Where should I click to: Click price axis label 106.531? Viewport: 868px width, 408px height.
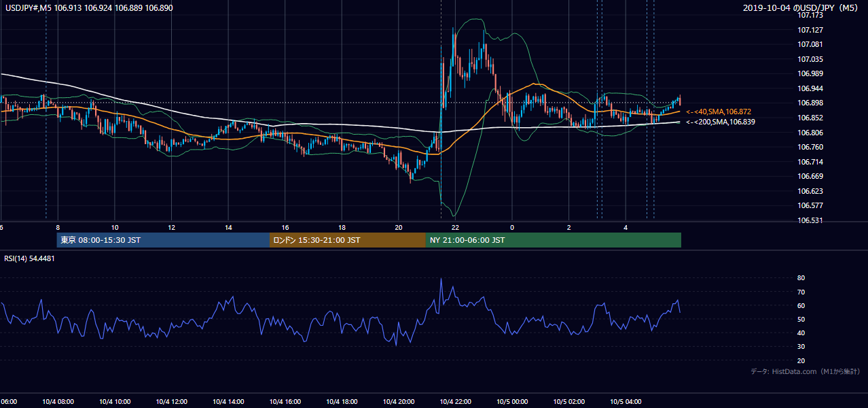point(810,220)
